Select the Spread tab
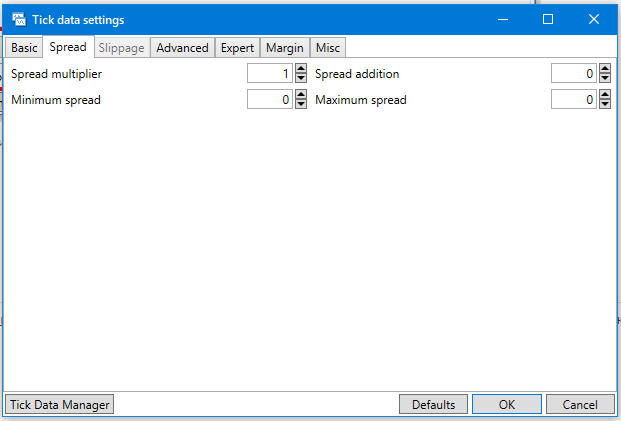 [x=68, y=47]
